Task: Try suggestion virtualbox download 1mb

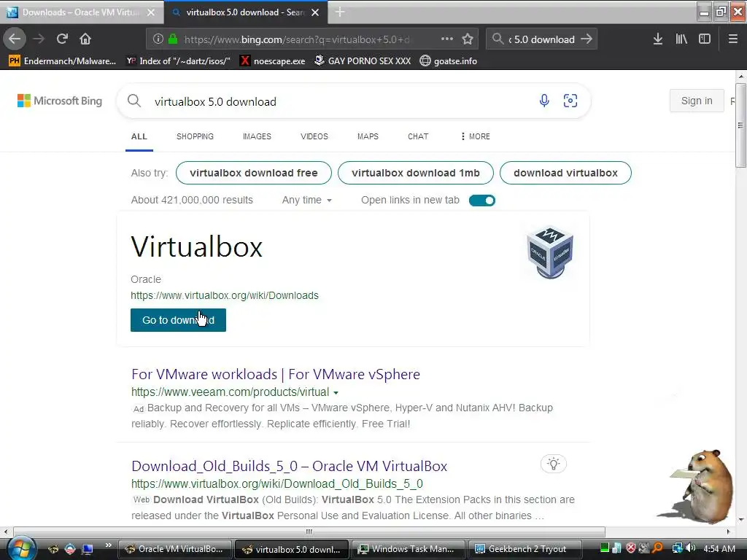Action: pyautogui.click(x=415, y=173)
